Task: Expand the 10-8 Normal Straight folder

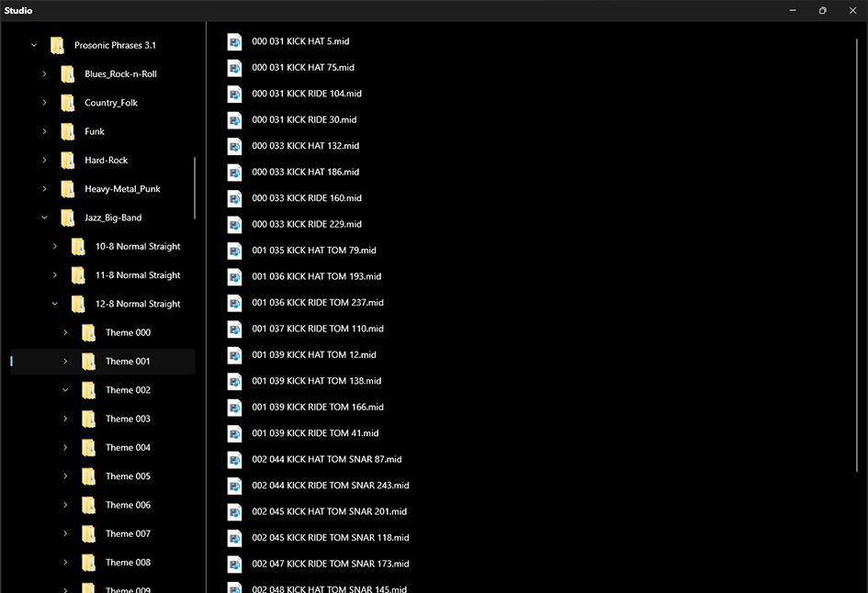Action: tap(55, 246)
